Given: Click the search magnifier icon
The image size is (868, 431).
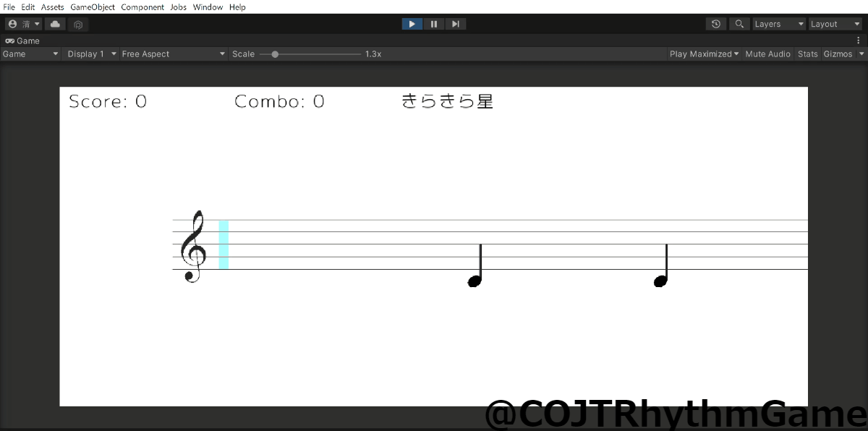Looking at the screenshot, I should coord(739,24).
